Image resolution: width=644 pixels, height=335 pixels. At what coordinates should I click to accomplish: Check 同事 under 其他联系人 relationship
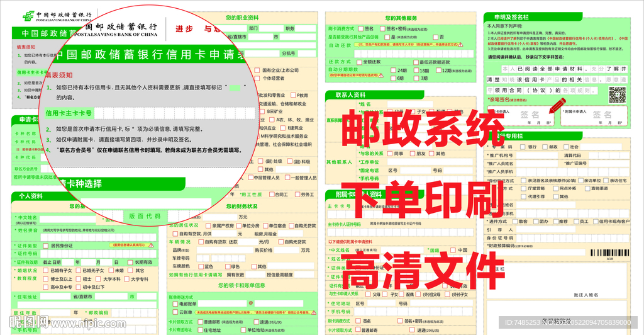click(x=389, y=154)
